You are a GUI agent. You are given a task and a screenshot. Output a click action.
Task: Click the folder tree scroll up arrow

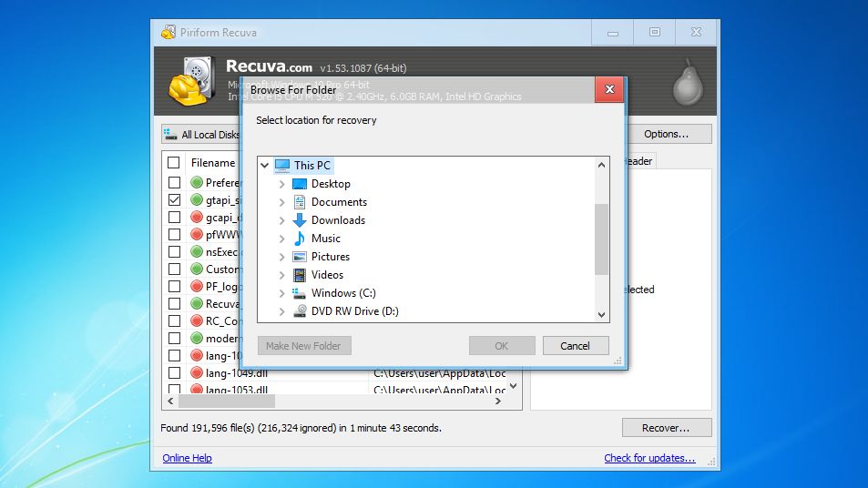pos(601,165)
